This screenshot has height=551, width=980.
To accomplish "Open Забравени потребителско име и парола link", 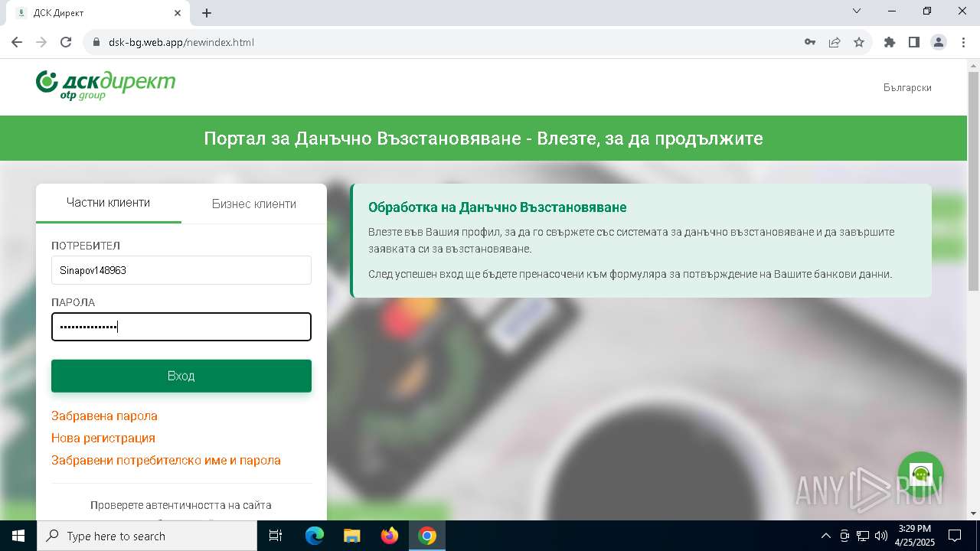I will 166,460.
